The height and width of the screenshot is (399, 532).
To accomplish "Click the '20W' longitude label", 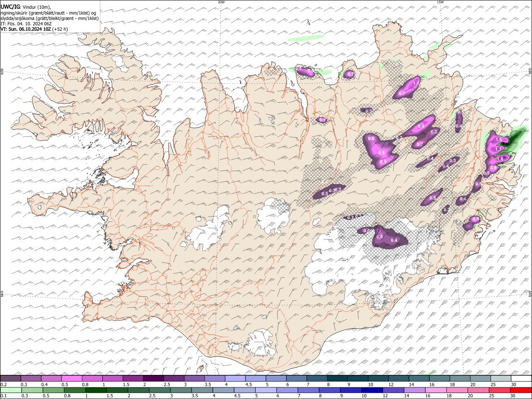I will 221,2.
